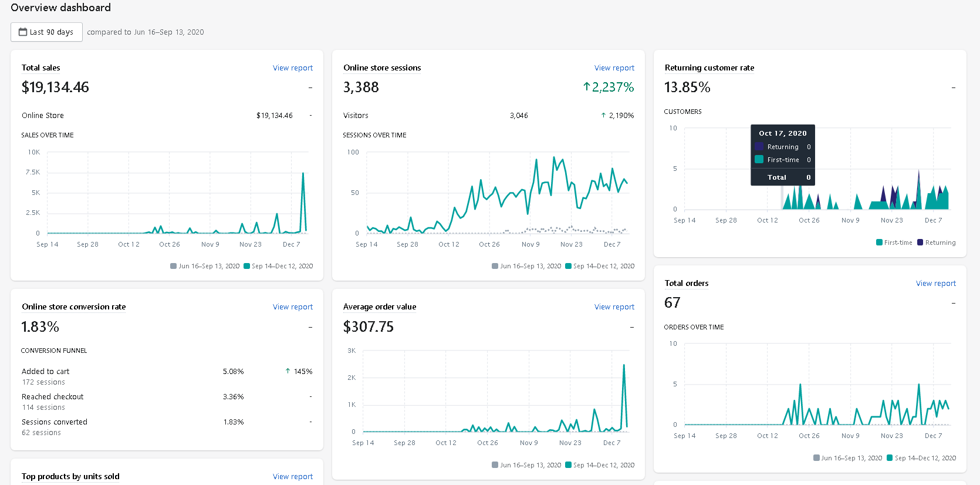Viewport: 980px width, 485px height.
Task: Click the Returning customer rate card title
Action: coord(709,68)
